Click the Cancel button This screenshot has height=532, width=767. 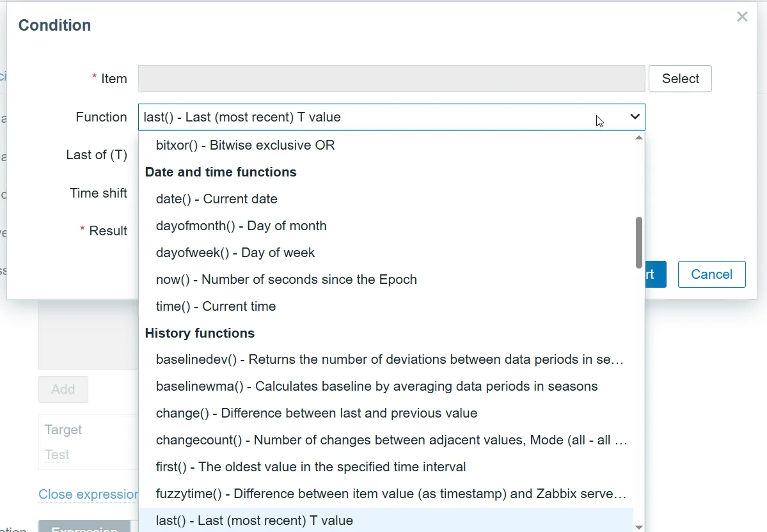coord(711,274)
